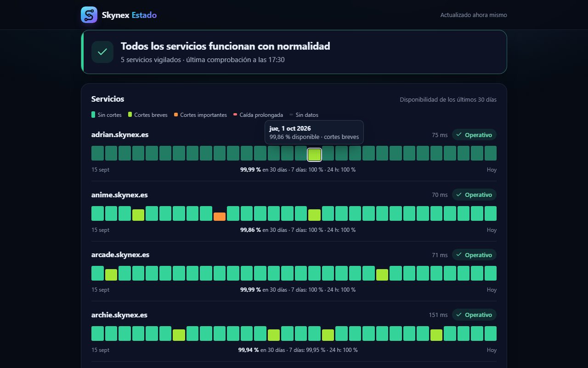The width and height of the screenshot is (588, 368).
Task: Click the 'Actualizado ahora mismo' text
Action: (x=474, y=15)
